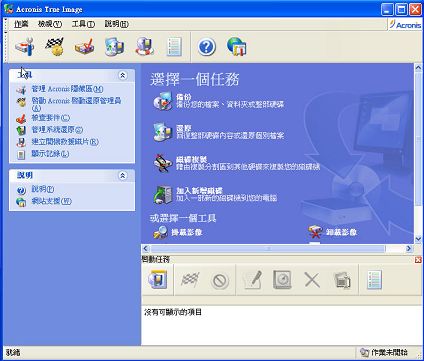Click the horizontal scrollbar thumb under main pane
The width and height of the screenshot is (424, 361).
tap(268, 248)
